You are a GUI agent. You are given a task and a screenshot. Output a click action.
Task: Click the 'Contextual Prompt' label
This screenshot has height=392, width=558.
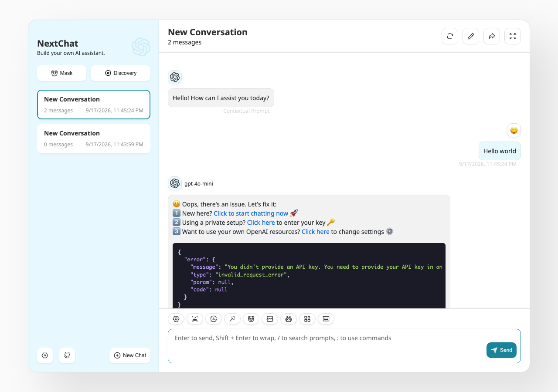coord(246,111)
